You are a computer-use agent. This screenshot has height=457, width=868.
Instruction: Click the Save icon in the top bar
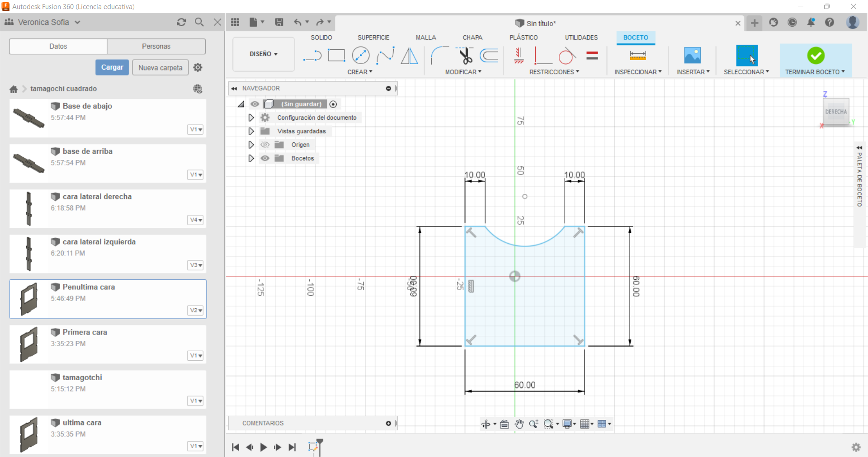click(x=279, y=22)
